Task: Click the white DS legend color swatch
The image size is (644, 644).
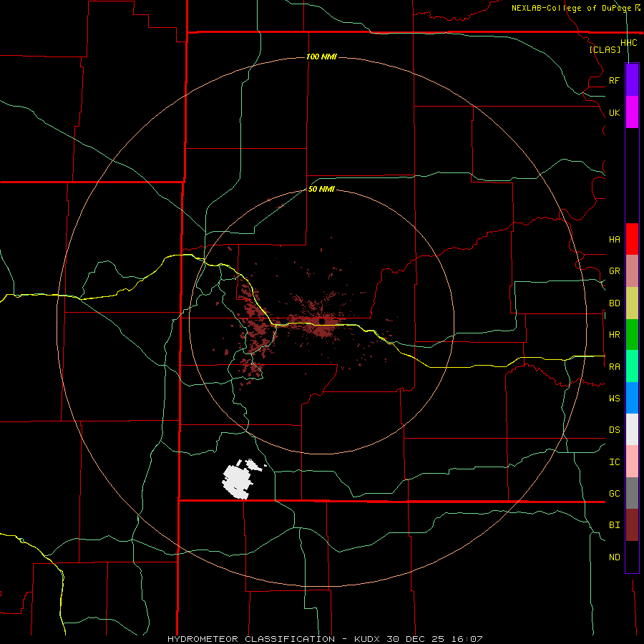Action: 632,429
